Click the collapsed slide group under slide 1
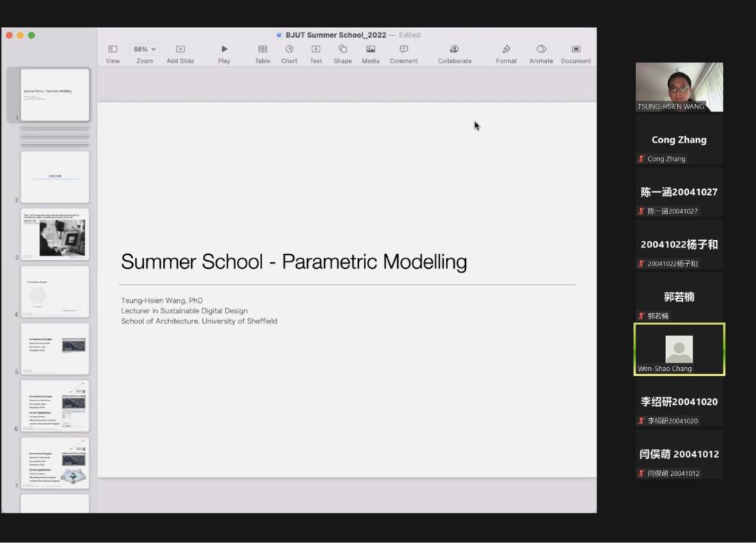The width and height of the screenshot is (756, 543). tap(55, 136)
